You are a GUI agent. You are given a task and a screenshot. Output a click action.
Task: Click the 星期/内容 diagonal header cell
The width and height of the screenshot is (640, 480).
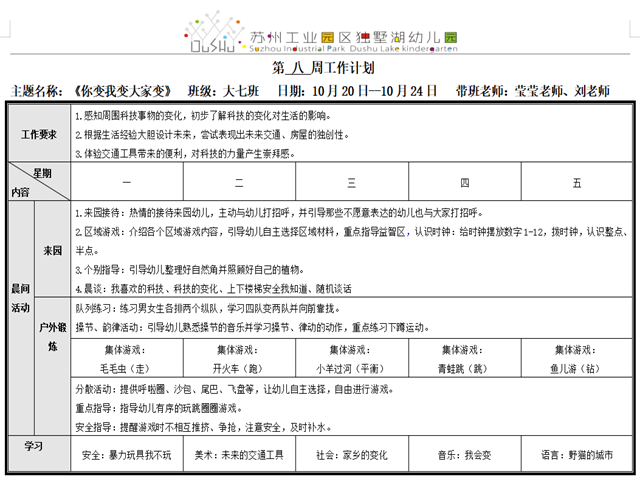(x=40, y=183)
